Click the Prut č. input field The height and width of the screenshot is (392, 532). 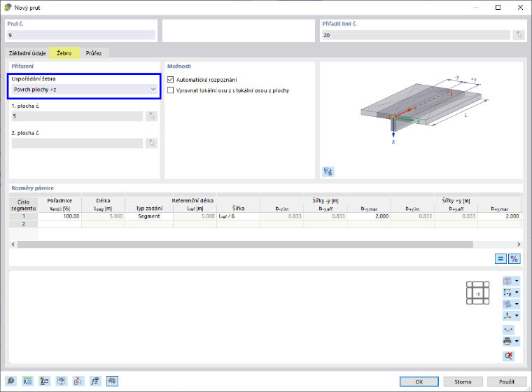coord(81,35)
